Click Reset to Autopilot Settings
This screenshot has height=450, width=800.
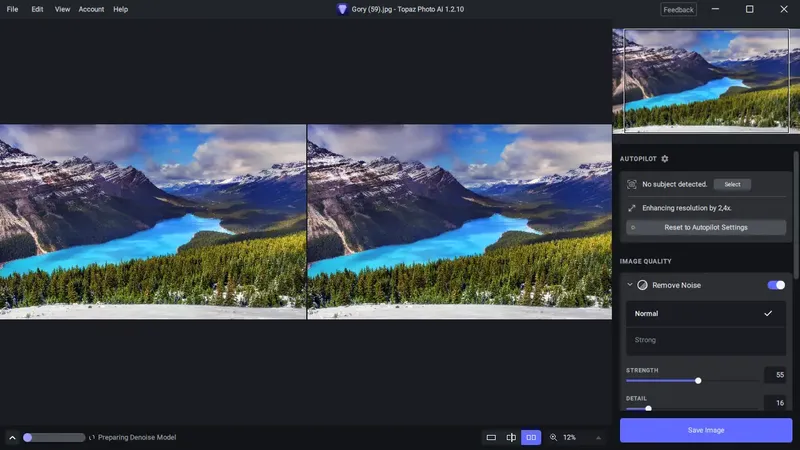click(706, 228)
